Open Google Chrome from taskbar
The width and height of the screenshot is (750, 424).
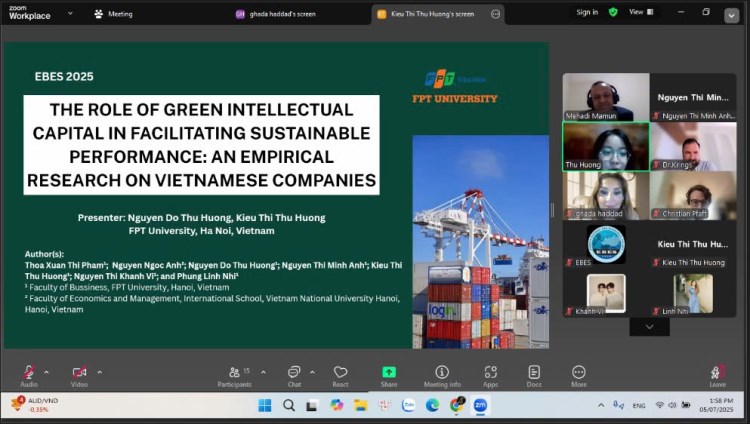(x=457, y=405)
